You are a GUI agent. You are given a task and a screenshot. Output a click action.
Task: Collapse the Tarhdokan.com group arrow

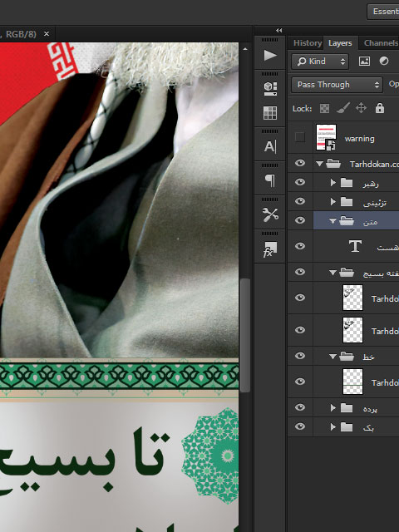click(x=319, y=164)
